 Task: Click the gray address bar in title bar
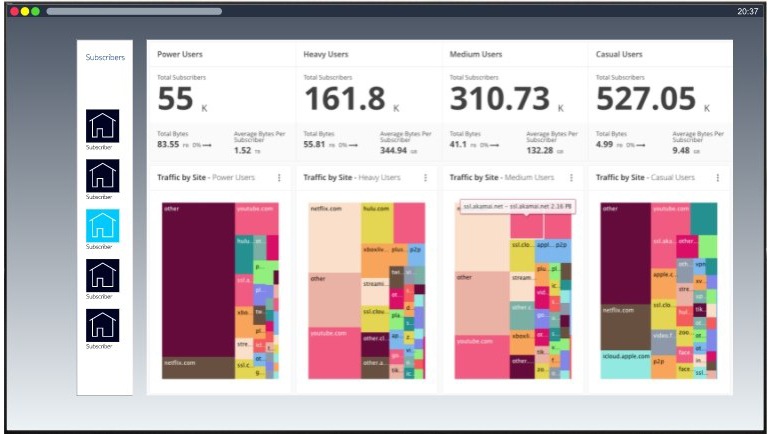(x=134, y=11)
